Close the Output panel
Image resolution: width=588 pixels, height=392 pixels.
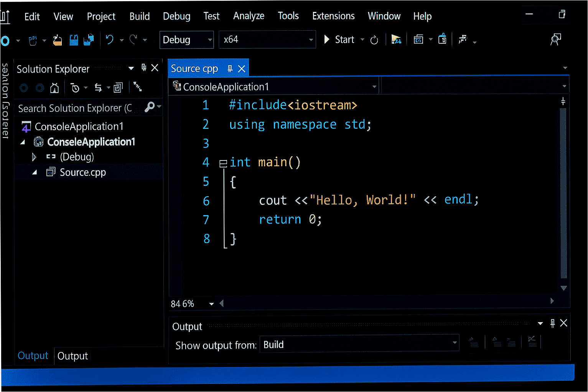click(564, 323)
